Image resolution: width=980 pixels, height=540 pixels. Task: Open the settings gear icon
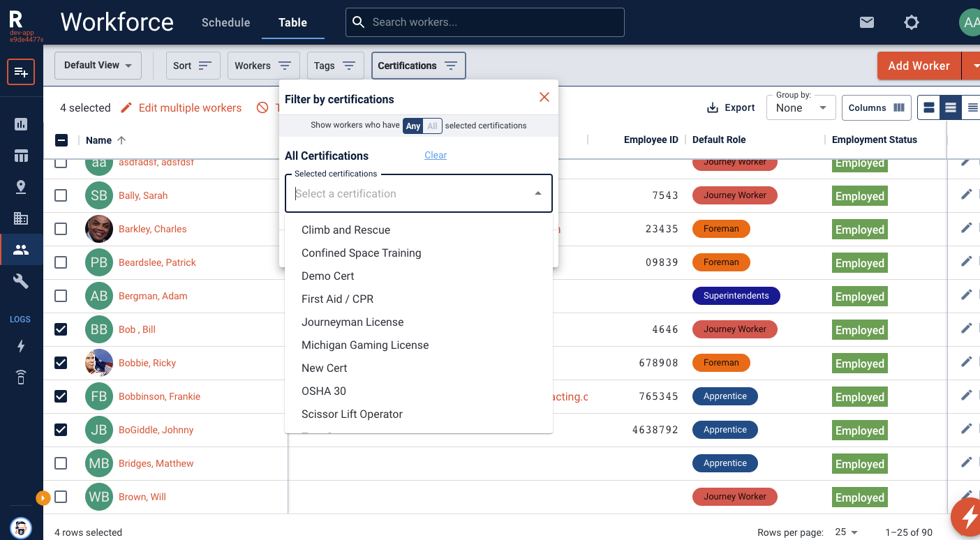pyautogui.click(x=912, y=22)
